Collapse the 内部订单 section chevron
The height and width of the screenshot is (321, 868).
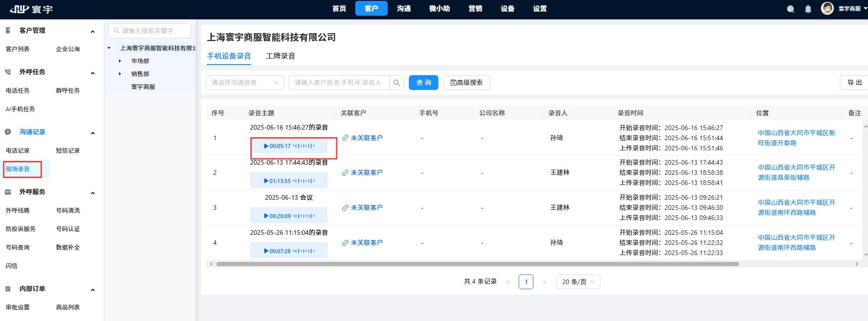click(x=93, y=290)
